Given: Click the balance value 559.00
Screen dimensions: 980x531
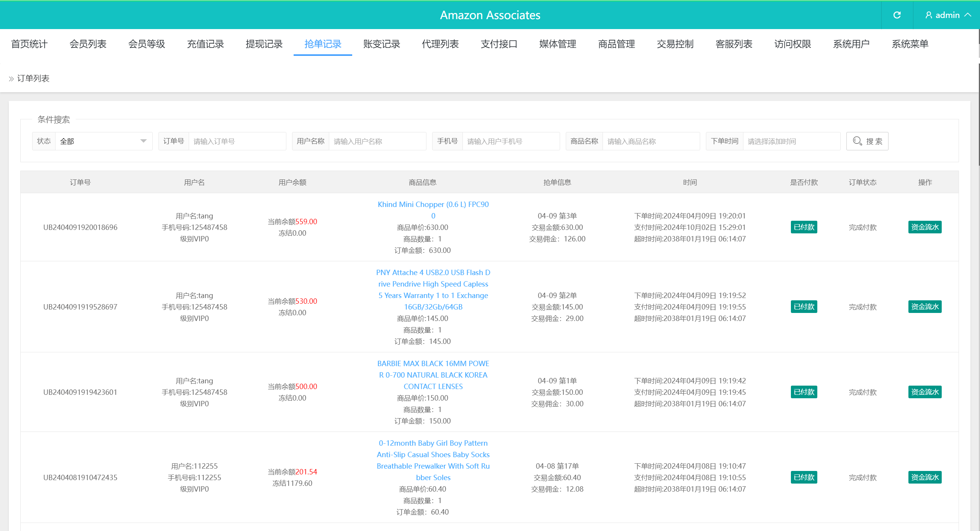Looking at the screenshot, I should tap(306, 222).
